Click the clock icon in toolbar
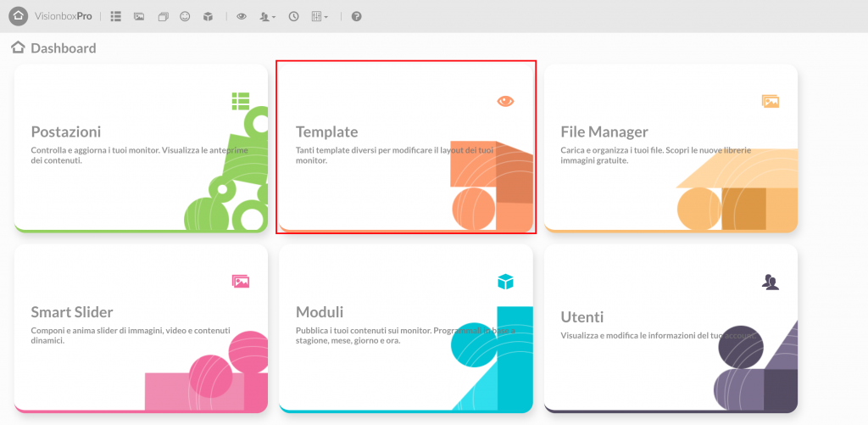 click(293, 16)
